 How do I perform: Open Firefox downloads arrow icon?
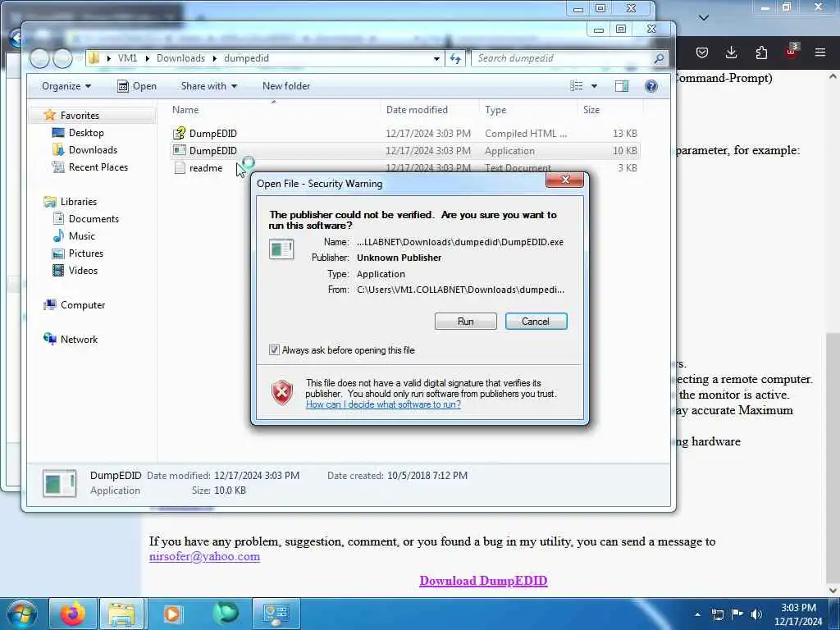point(731,52)
